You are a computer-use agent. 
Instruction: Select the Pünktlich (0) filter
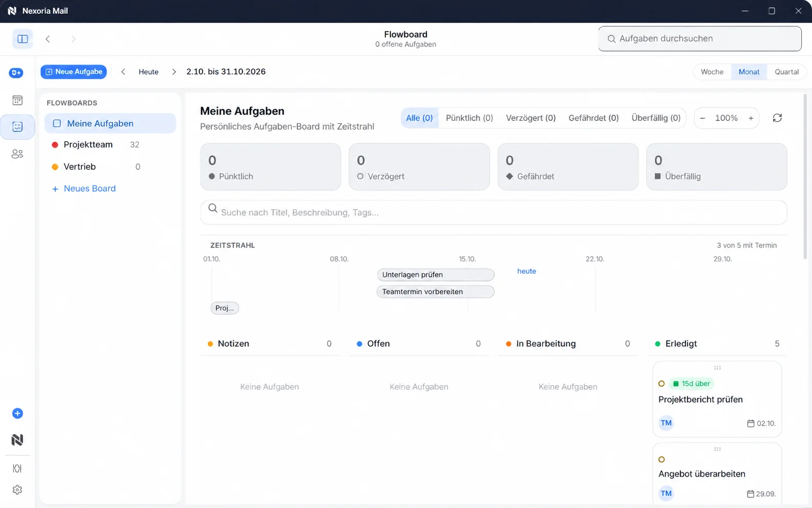(x=469, y=118)
